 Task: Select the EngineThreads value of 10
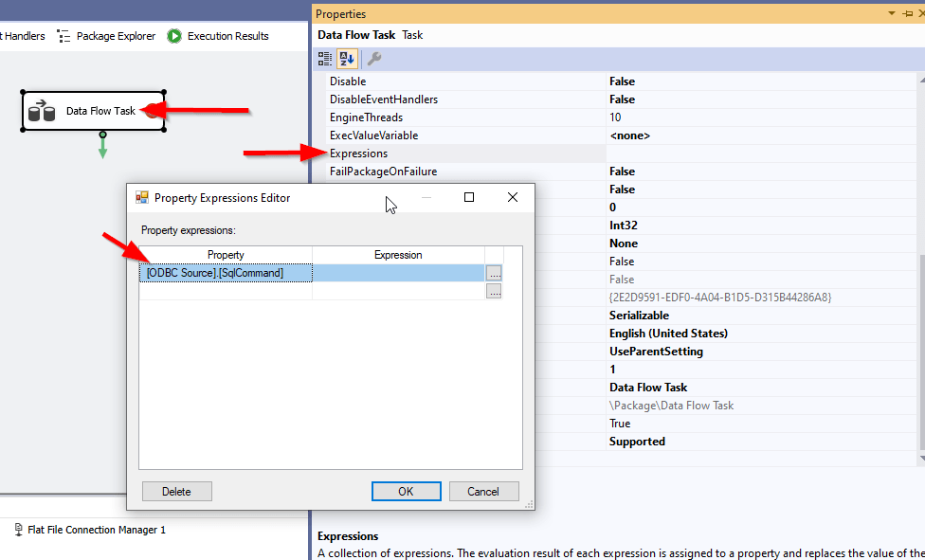(x=612, y=117)
